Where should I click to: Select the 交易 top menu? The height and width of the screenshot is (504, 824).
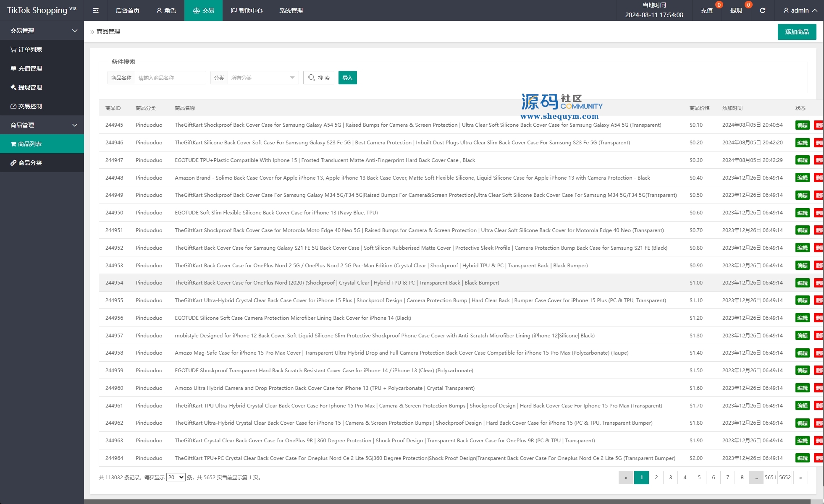coord(203,10)
